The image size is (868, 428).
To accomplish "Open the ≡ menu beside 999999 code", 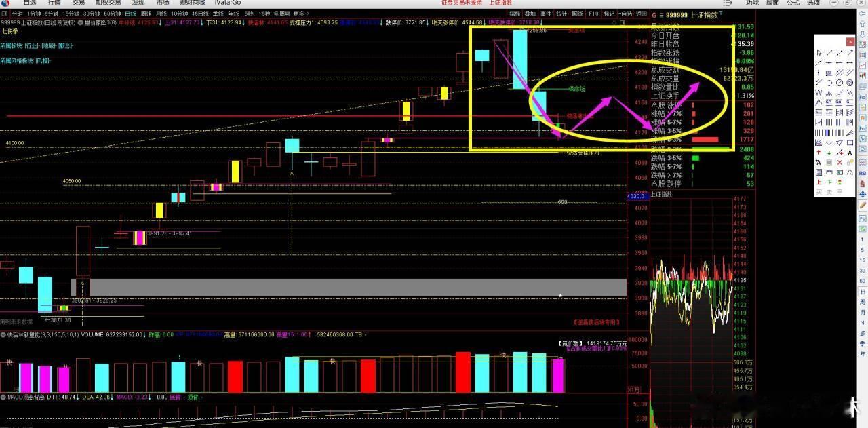I will (661, 15).
